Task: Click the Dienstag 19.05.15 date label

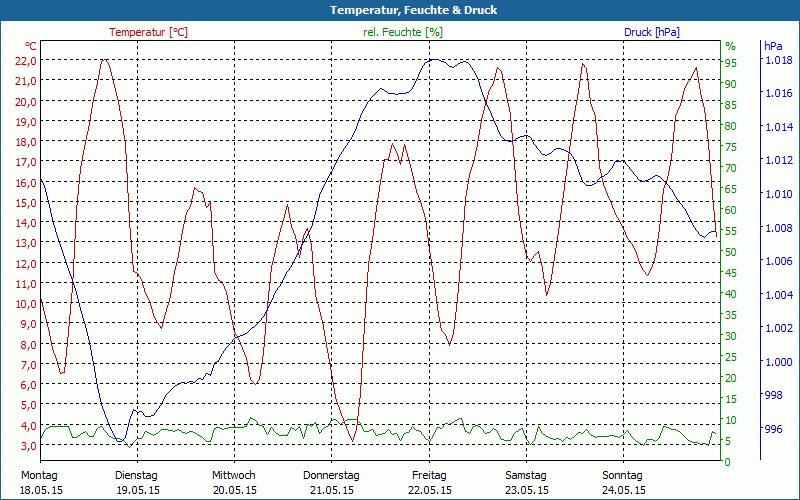Action: (x=137, y=482)
